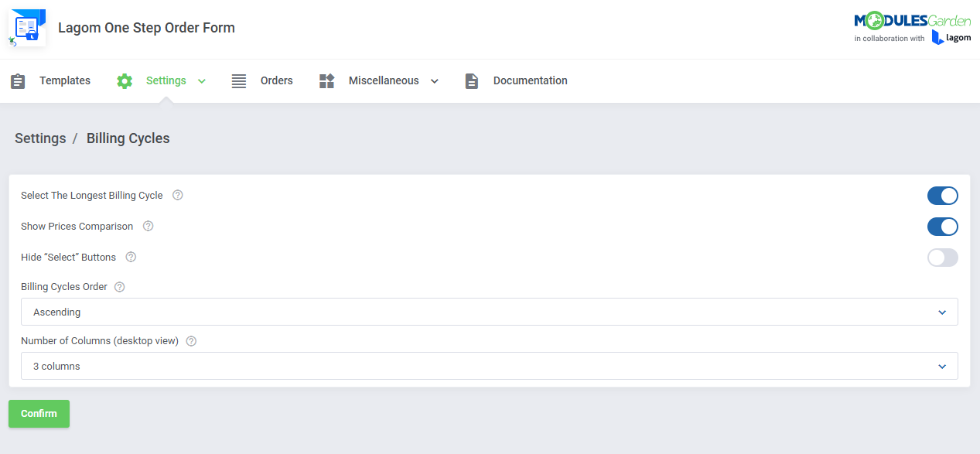Image resolution: width=980 pixels, height=454 pixels.
Task: Open the Number of Columns dropdown
Action: pyautogui.click(x=490, y=366)
